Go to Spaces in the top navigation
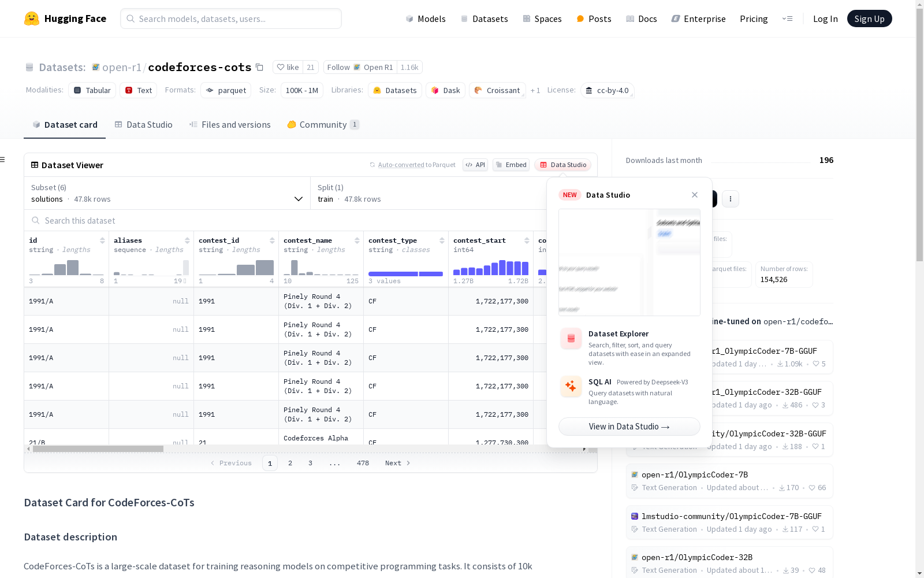The width and height of the screenshot is (924, 578). 542,18
